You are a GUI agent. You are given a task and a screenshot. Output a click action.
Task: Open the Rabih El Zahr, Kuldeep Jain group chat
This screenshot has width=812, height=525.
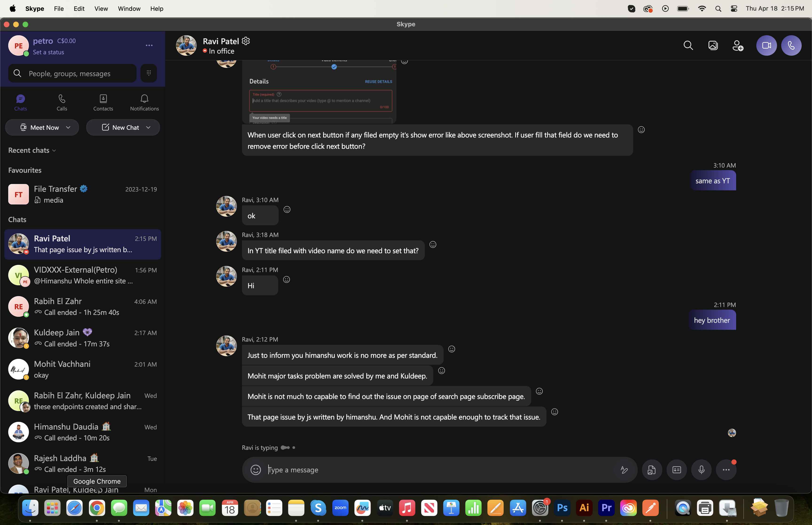(x=82, y=401)
